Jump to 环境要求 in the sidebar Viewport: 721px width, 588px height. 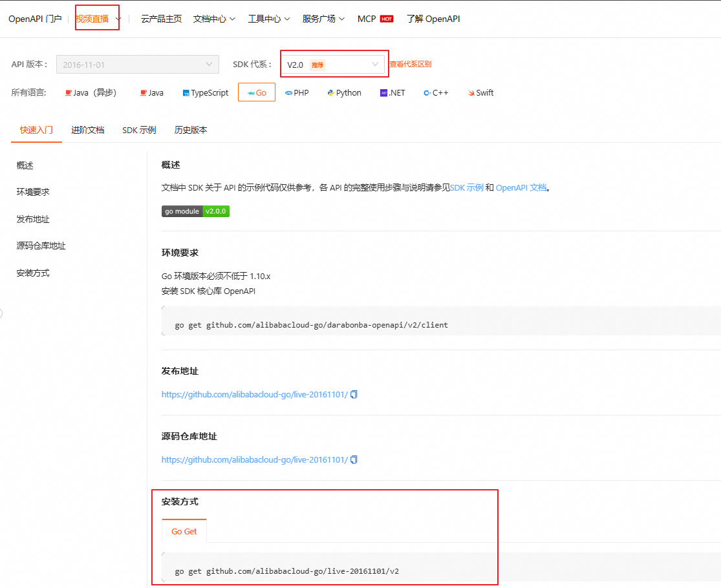click(x=33, y=192)
